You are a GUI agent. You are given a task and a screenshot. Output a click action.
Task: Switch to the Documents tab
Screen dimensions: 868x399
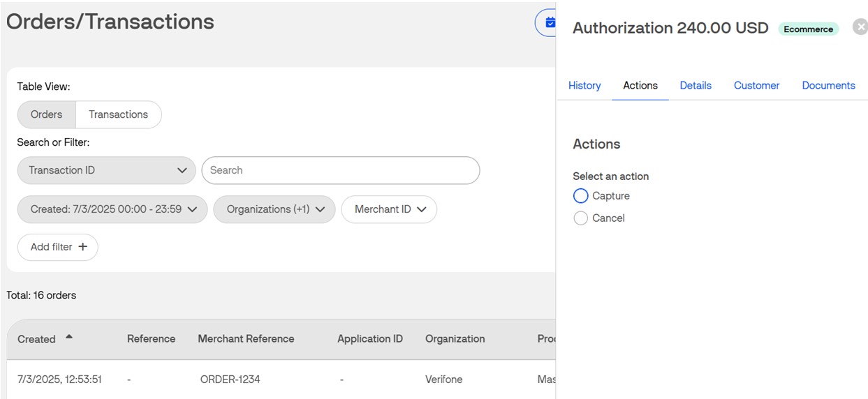pyautogui.click(x=828, y=85)
